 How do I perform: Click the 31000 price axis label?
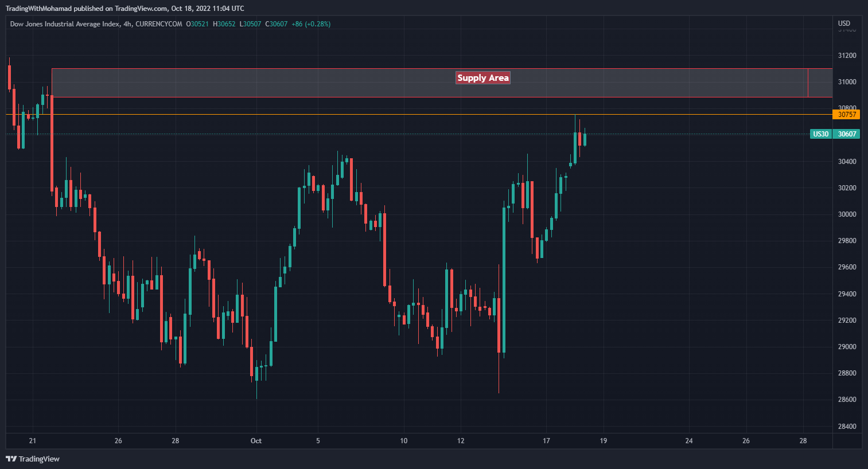[847, 82]
